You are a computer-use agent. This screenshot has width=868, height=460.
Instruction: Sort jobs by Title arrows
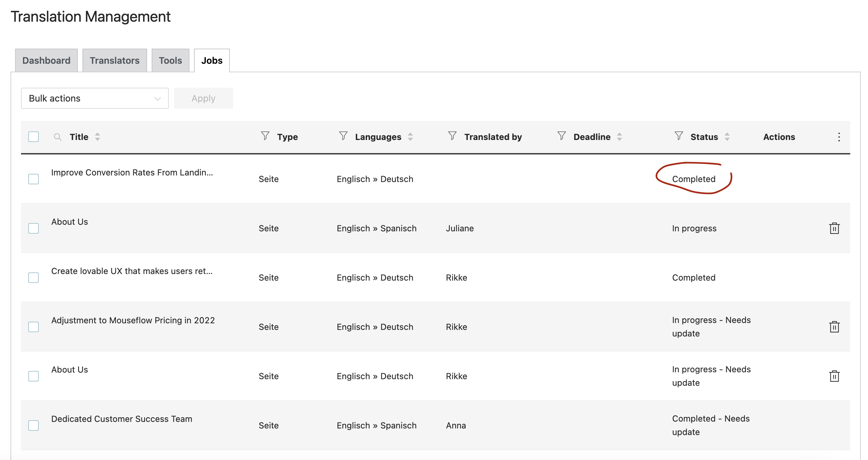98,137
